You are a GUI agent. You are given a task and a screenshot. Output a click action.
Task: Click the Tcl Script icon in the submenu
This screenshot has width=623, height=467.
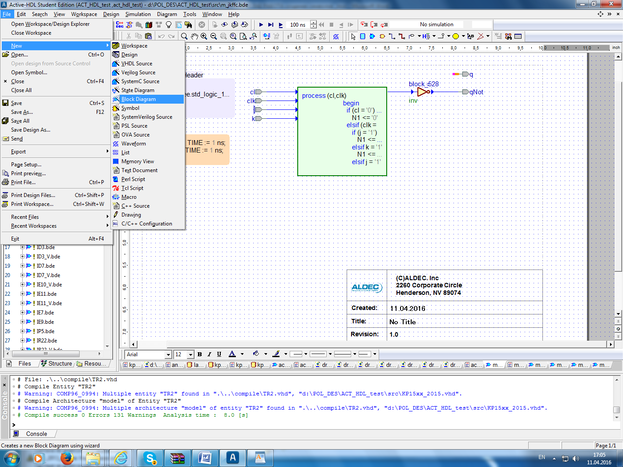click(x=116, y=187)
